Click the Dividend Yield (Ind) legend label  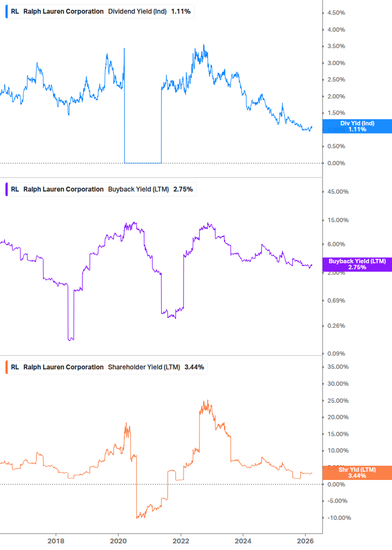[137, 11]
